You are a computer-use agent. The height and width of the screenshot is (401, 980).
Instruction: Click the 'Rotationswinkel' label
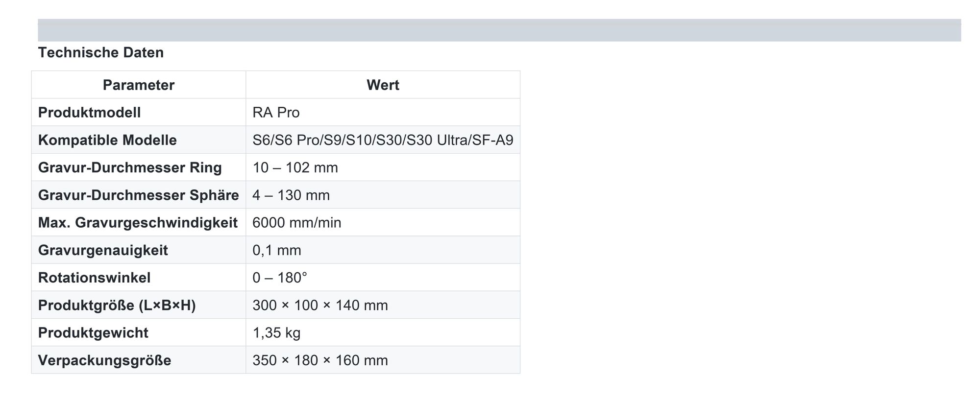tap(94, 278)
